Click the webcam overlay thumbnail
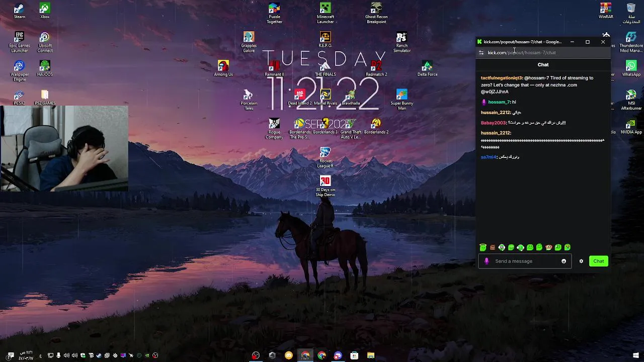 [64, 148]
